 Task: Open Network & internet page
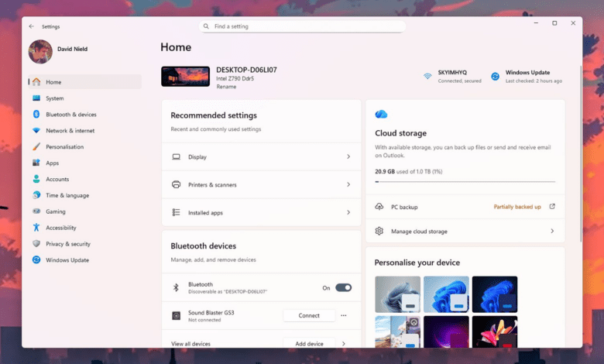(x=84, y=130)
